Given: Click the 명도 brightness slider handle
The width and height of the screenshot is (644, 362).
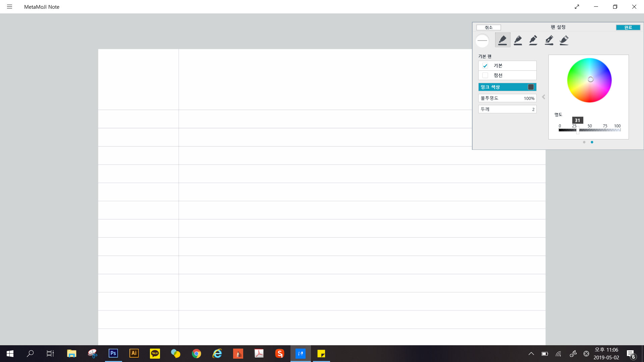Looking at the screenshot, I should (x=578, y=130).
